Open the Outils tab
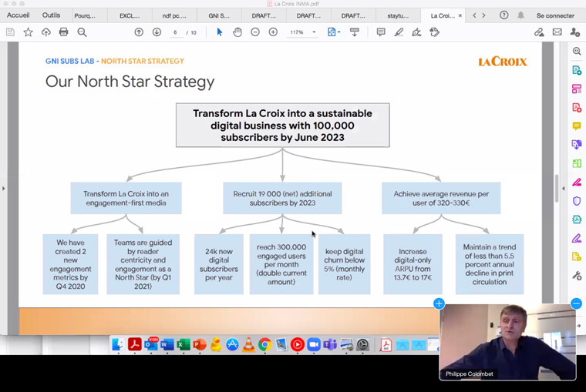The image size is (586, 392). 51,15
